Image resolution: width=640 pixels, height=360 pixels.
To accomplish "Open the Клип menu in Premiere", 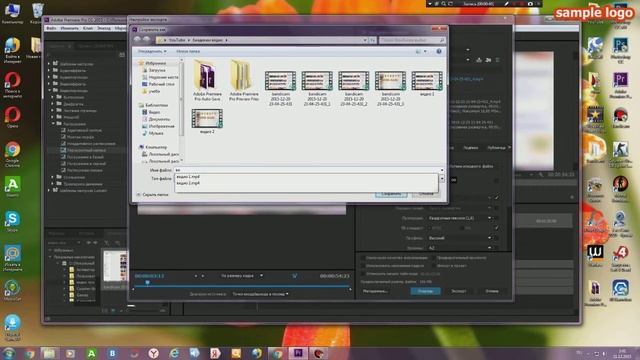I will tap(88, 28).
